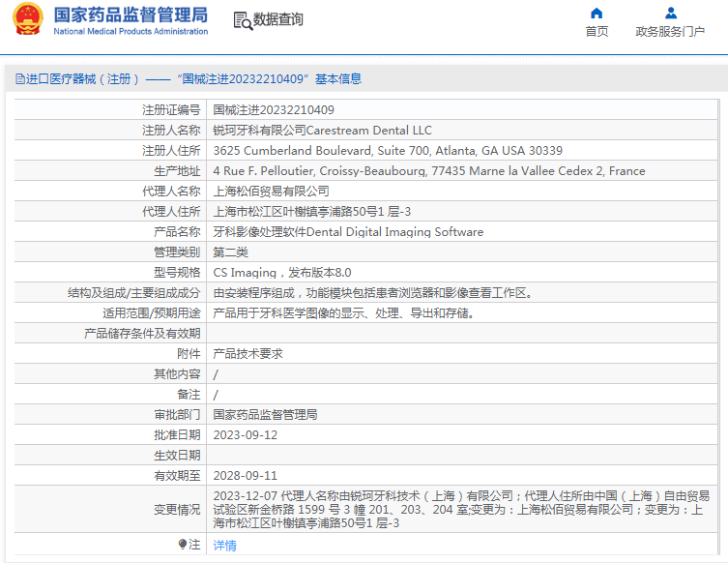Click the 型号规格 label
Image resolution: width=728 pixels, height=563 pixels.
coord(177,273)
